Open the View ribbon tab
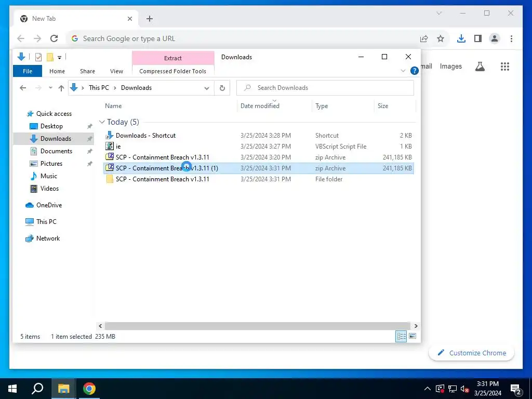Image resolution: width=532 pixels, height=399 pixels. click(116, 71)
